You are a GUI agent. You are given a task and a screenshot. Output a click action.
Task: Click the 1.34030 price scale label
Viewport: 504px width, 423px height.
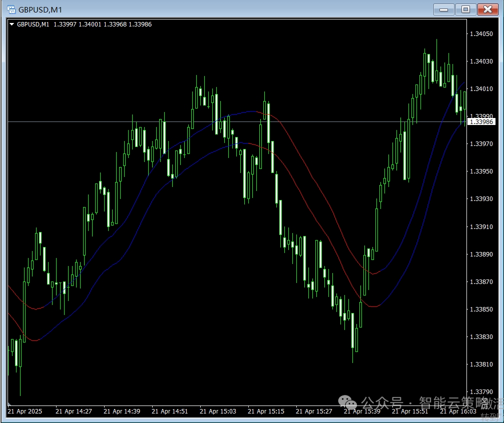click(481, 61)
